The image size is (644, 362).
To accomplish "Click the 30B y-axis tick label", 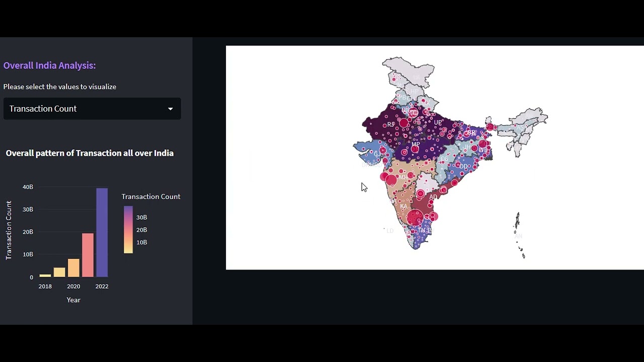I will pyautogui.click(x=28, y=209).
